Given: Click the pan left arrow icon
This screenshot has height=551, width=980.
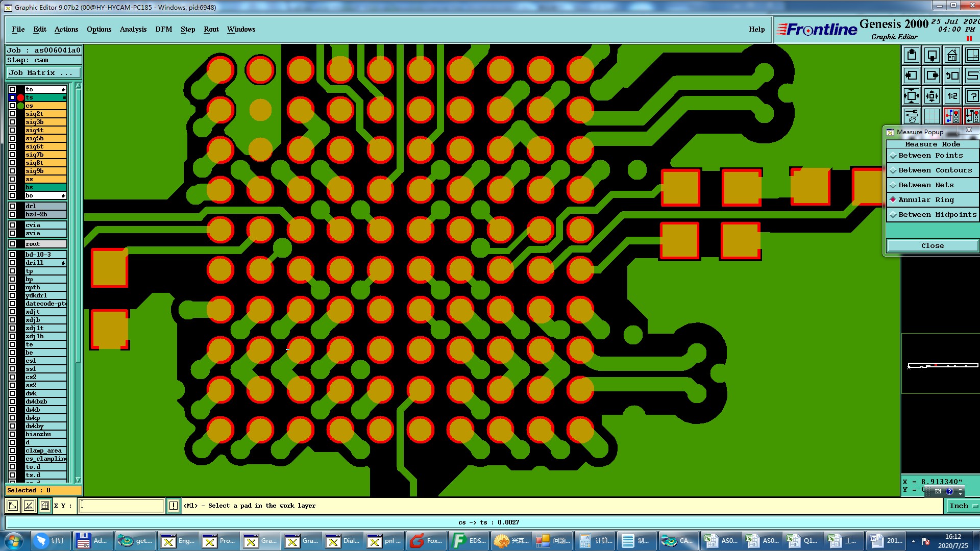Looking at the screenshot, I should 912,76.
